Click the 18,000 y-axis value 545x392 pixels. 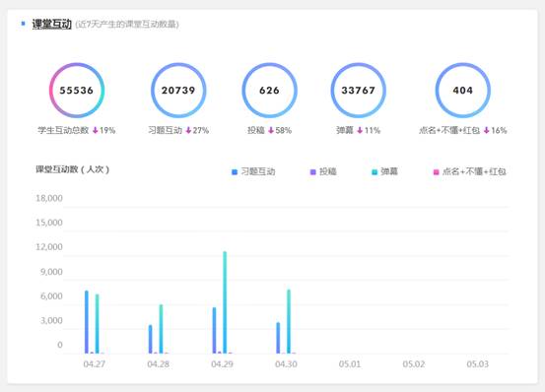point(49,198)
